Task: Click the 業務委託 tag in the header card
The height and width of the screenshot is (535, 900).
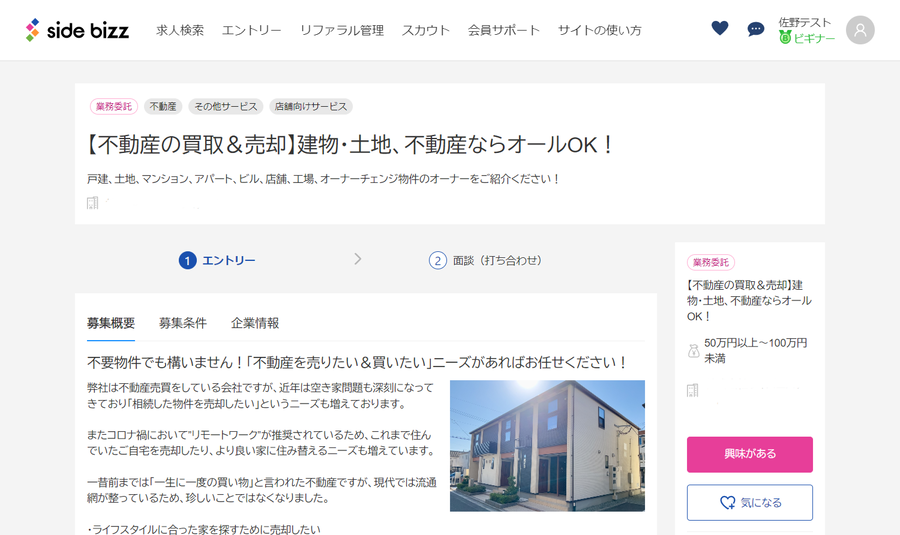Action: [x=114, y=106]
